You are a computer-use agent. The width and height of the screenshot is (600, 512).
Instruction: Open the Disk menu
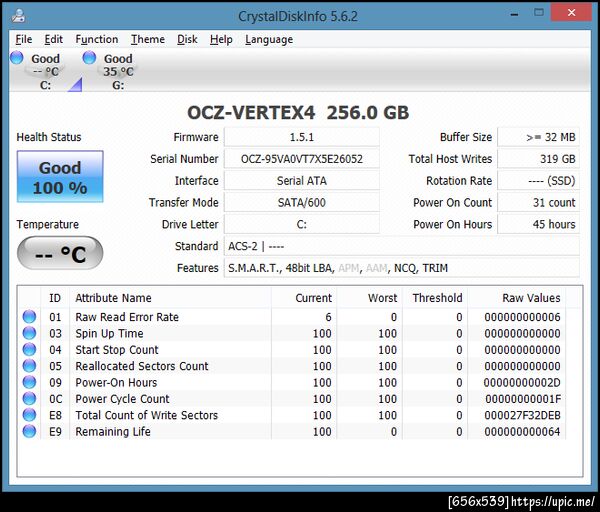(x=187, y=39)
